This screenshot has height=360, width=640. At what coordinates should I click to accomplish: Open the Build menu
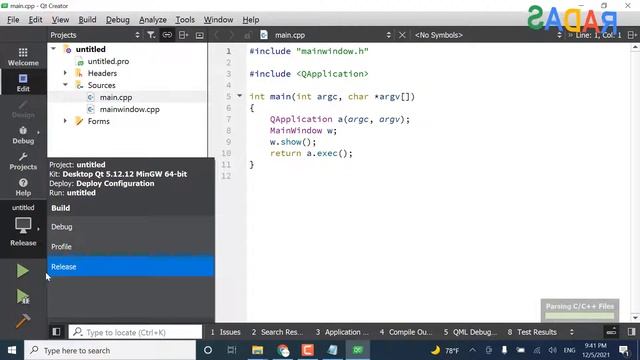click(87, 20)
